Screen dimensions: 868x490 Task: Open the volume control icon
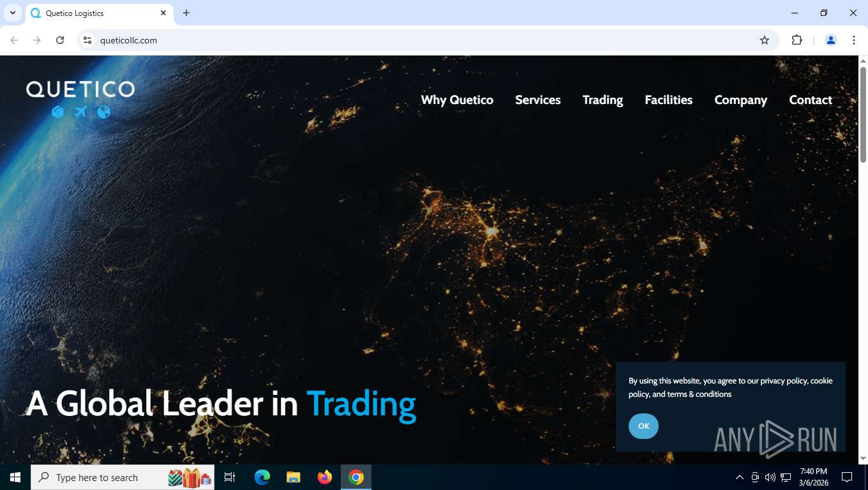(x=770, y=477)
